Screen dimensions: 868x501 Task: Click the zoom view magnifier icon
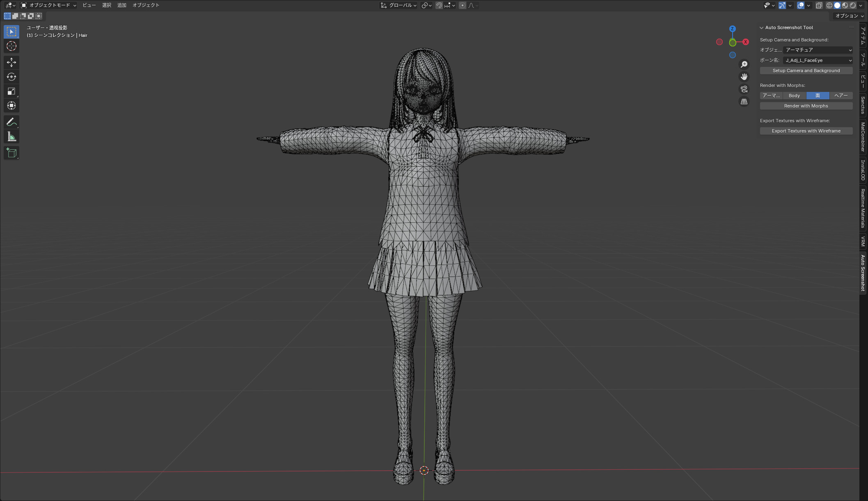pyautogui.click(x=744, y=64)
